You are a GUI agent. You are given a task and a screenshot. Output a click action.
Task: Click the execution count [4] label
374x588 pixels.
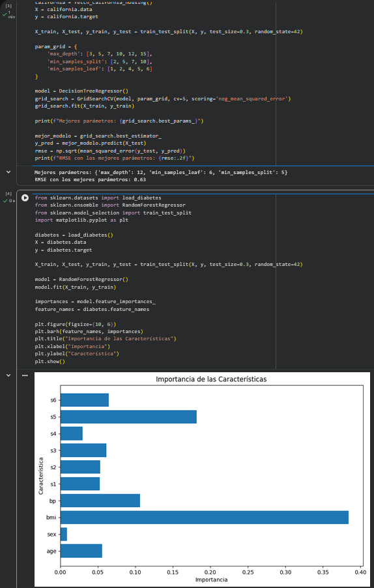click(x=9, y=194)
